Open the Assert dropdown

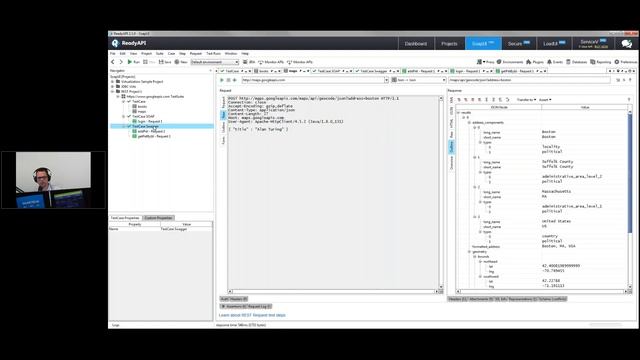[545, 100]
